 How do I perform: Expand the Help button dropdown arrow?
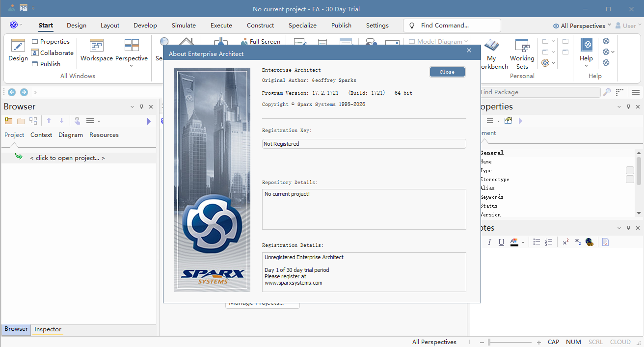pyautogui.click(x=586, y=66)
